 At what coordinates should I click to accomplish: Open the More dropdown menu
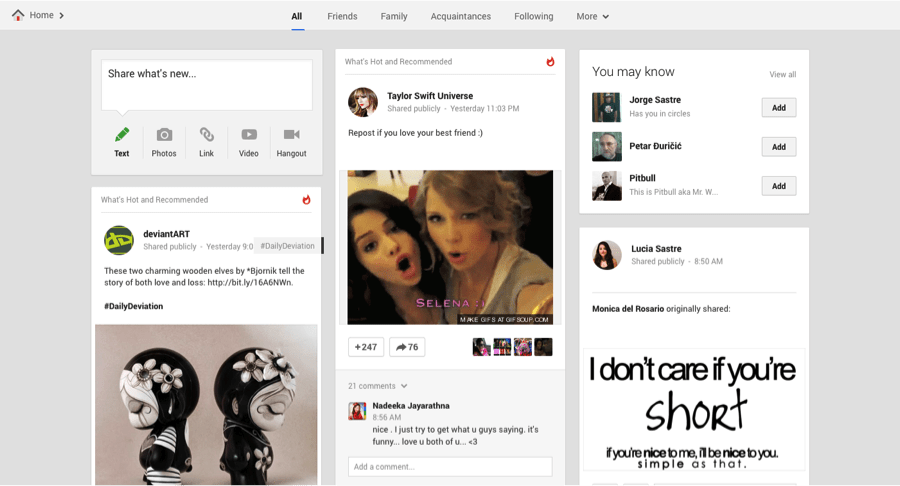592,16
